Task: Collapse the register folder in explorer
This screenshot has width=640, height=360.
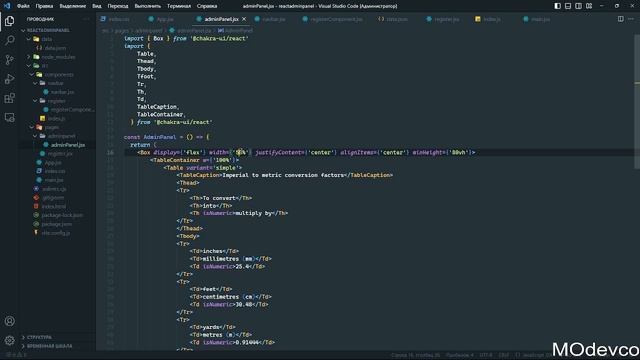Action: 57,101
